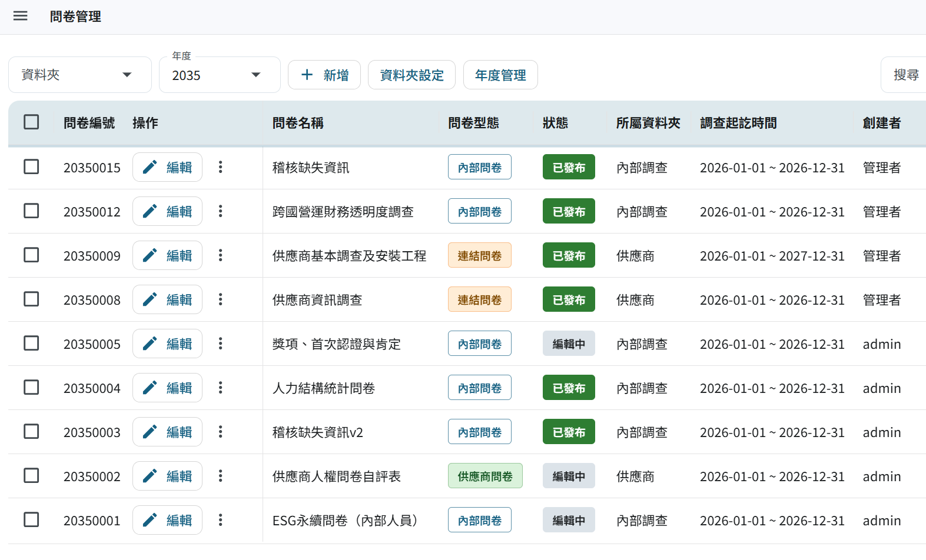
Task: Click 已發布 status in row 20350004
Action: [x=569, y=388]
